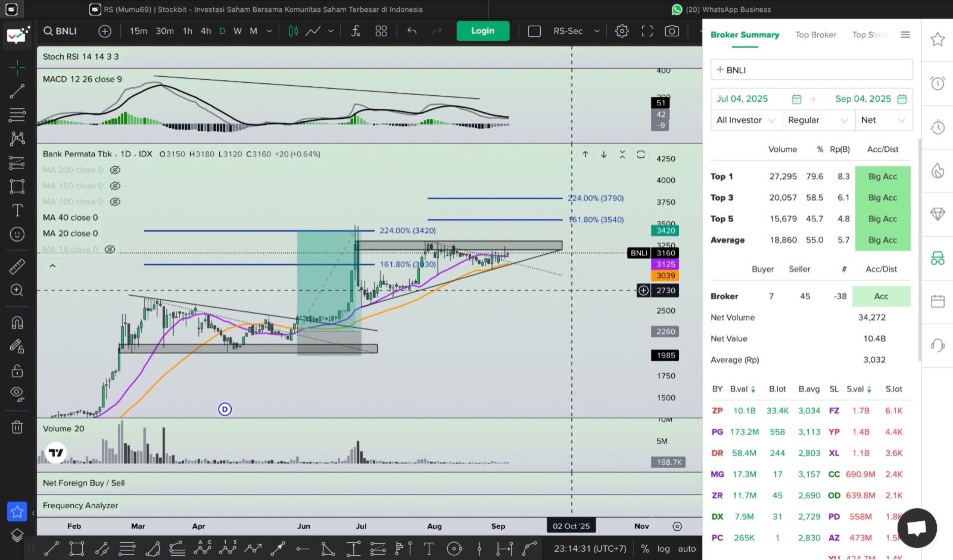The width and height of the screenshot is (953, 560).
Task: Open chart settings gear icon
Action: (622, 31)
